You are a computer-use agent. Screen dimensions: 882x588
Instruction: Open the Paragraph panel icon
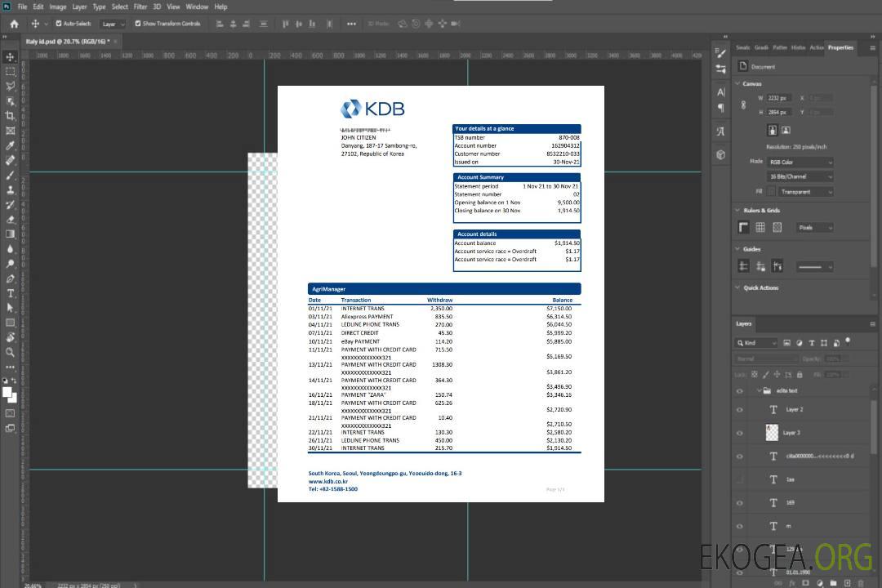tap(721, 108)
